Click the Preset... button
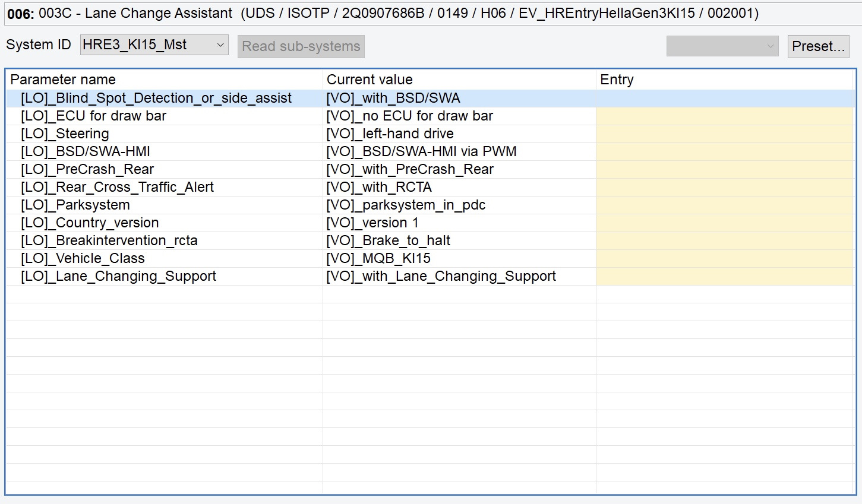This screenshot has height=504, width=862. [817, 46]
